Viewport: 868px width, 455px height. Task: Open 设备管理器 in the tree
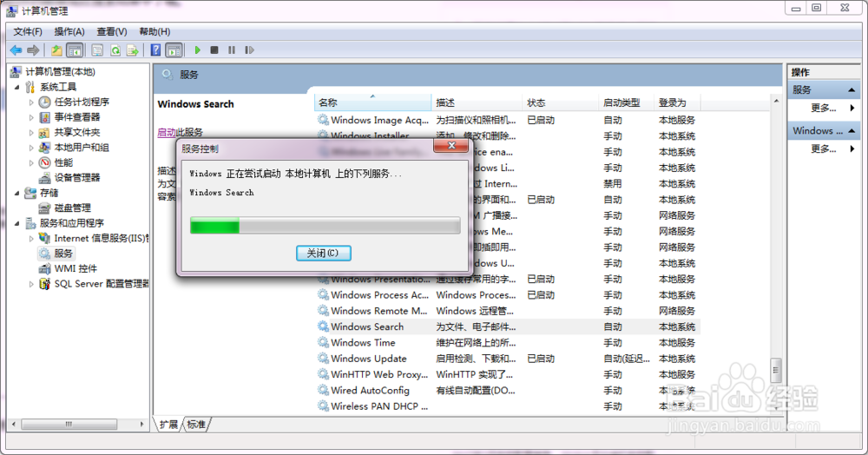[x=77, y=178]
